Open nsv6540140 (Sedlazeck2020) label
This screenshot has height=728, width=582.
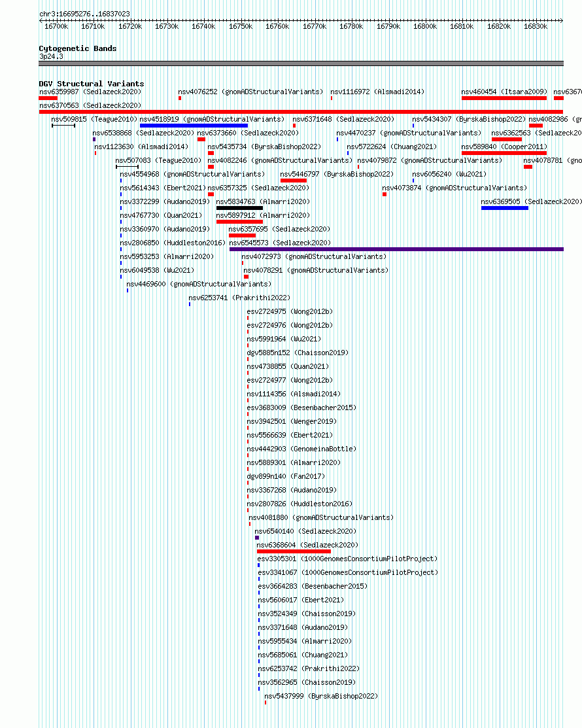click(305, 531)
